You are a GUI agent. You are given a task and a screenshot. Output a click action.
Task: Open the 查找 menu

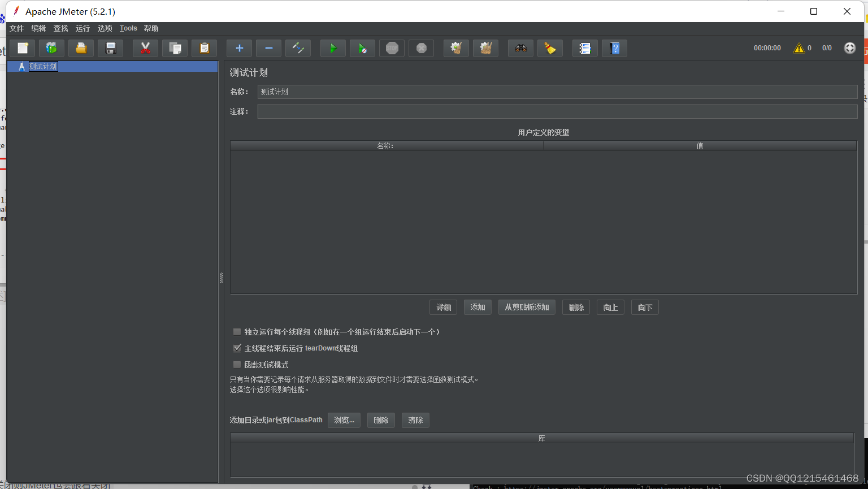[x=60, y=28]
